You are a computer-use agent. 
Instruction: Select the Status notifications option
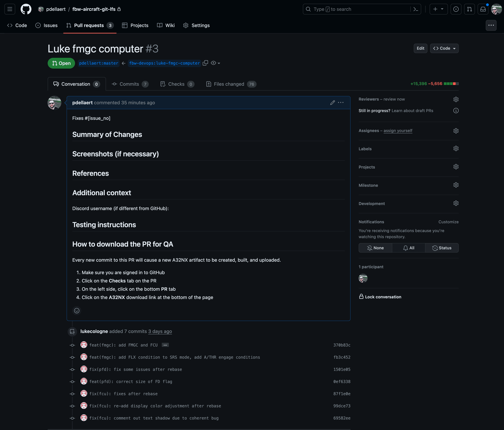(x=442, y=248)
